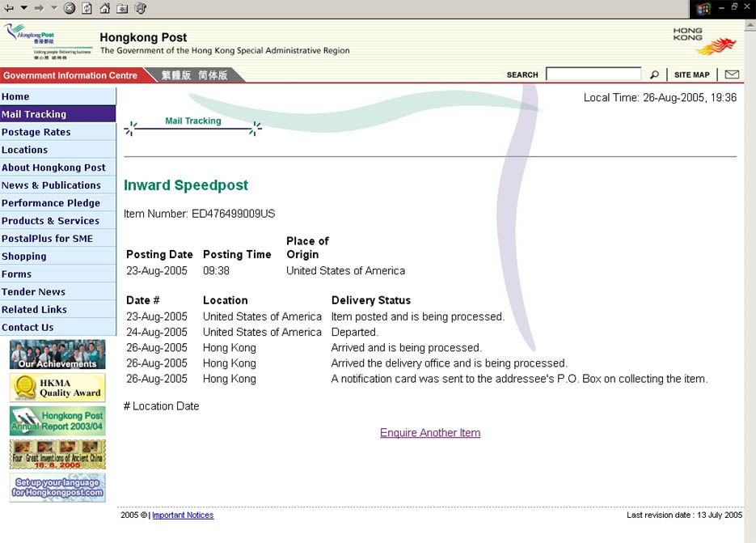Screen dimensions: 756x543
Task: Open the Forward history dropdown arrow
Action: (54, 8)
